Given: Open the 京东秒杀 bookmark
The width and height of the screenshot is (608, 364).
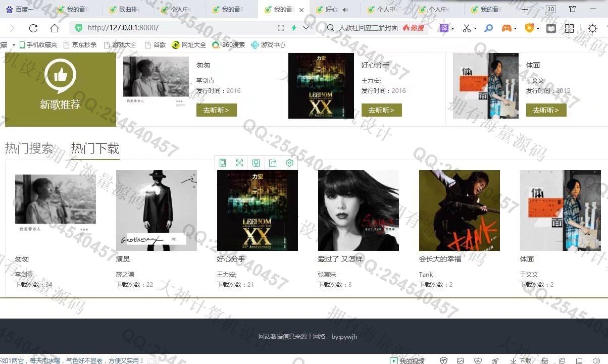Looking at the screenshot, I should pos(80,45).
